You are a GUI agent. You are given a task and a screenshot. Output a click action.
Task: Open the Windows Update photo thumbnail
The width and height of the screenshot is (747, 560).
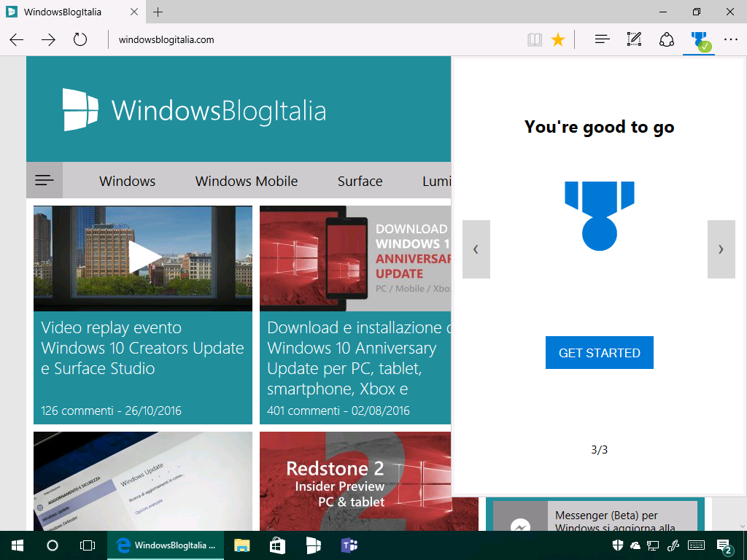[x=143, y=481]
